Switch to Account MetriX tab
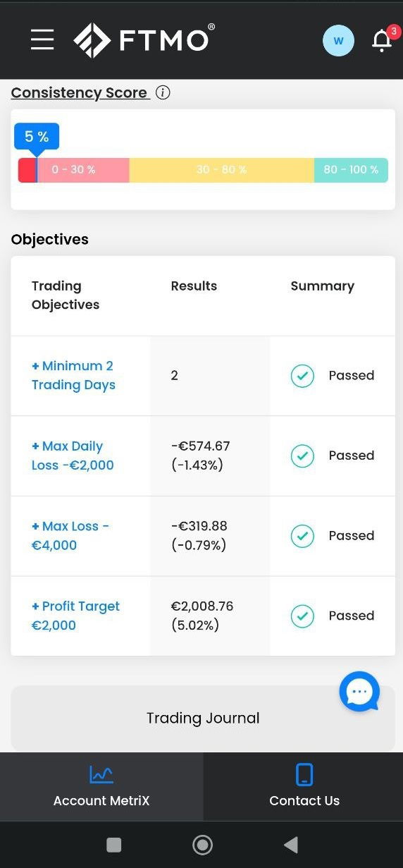403x868 pixels. tap(101, 786)
